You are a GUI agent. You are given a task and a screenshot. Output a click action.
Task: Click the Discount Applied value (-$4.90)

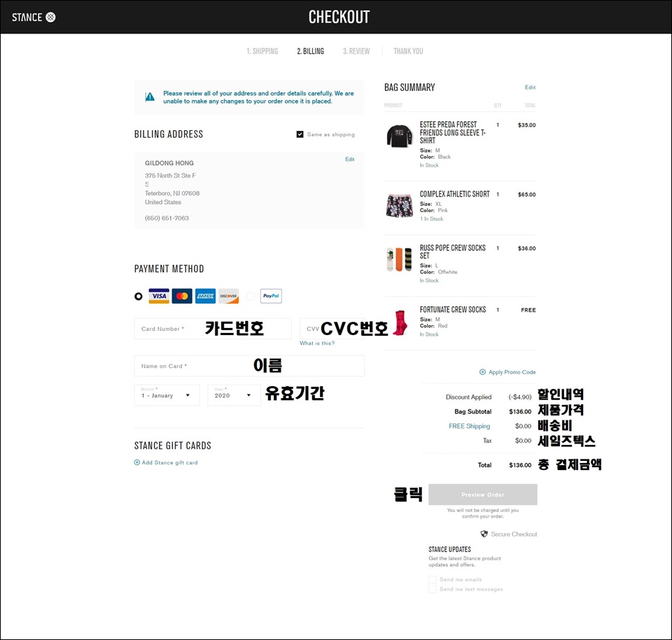click(520, 397)
